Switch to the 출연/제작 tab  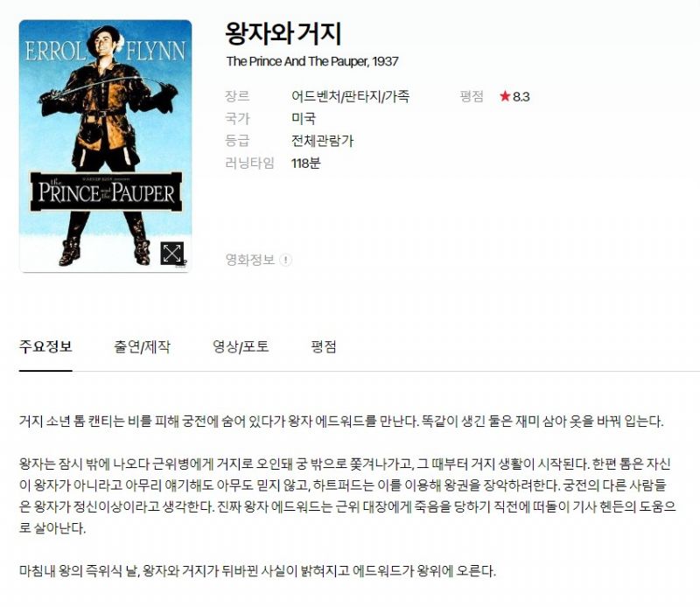[142, 346]
